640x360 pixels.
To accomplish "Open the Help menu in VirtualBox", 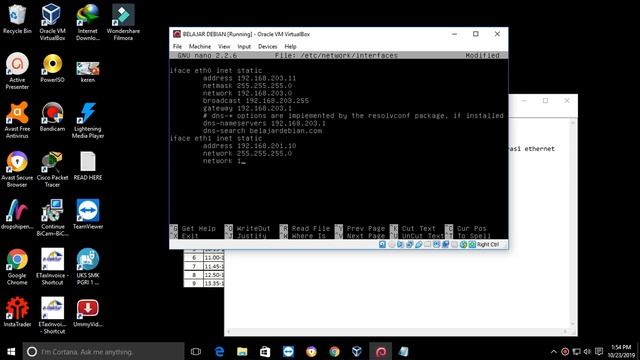I will [290, 47].
